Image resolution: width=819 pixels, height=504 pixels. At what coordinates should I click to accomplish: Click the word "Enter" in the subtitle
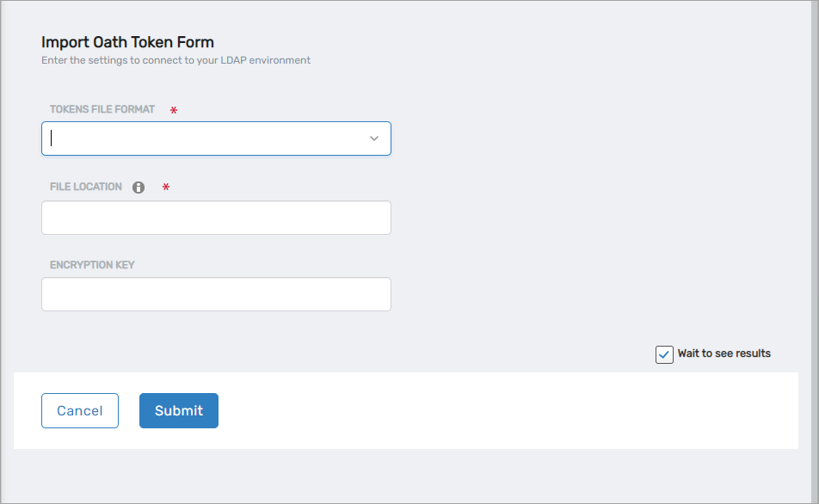[x=53, y=61]
